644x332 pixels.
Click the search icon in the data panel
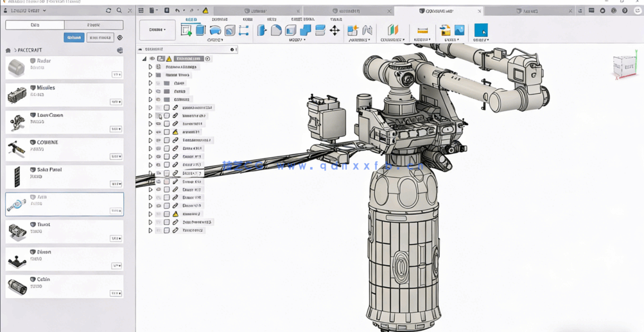(119, 11)
